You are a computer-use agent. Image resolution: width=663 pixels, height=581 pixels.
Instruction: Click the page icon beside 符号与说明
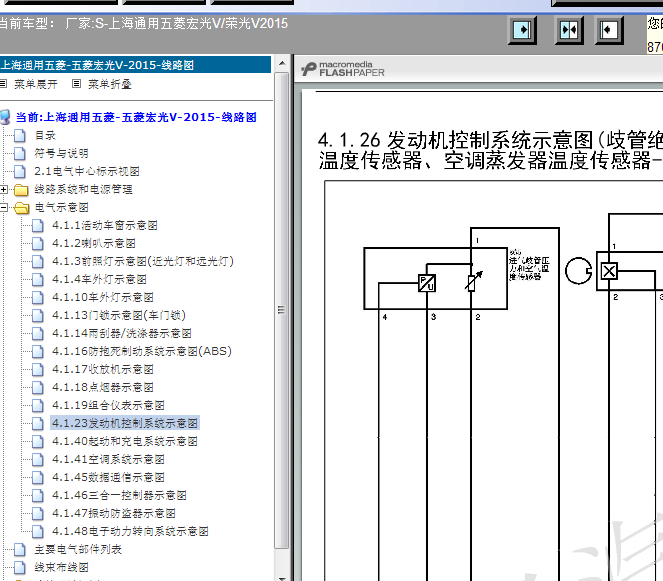(x=20, y=153)
